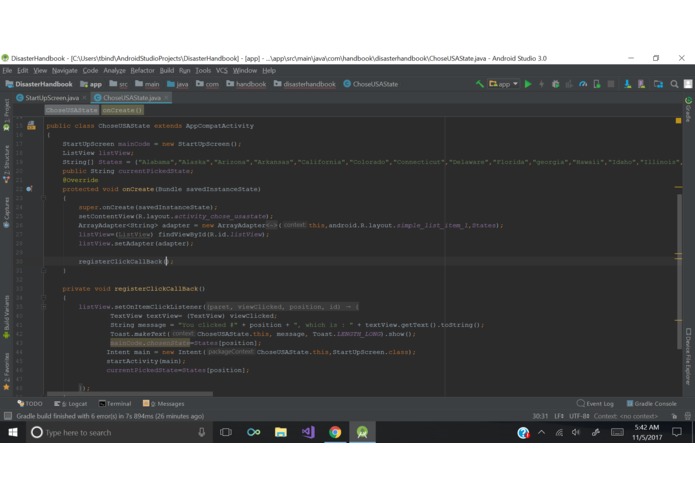
Task: Click the Search Everywhere magnifier icon
Action: [x=674, y=84]
